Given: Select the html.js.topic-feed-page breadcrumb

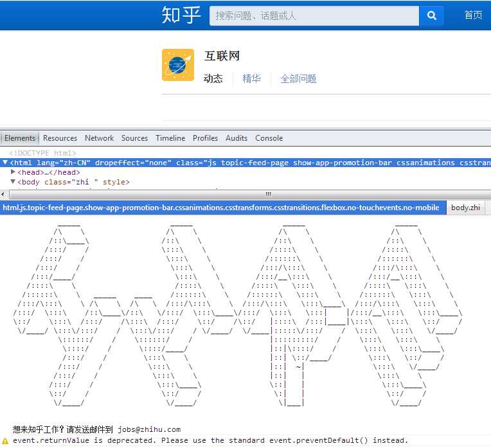Looking at the screenshot, I should click(x=221, y=208).
